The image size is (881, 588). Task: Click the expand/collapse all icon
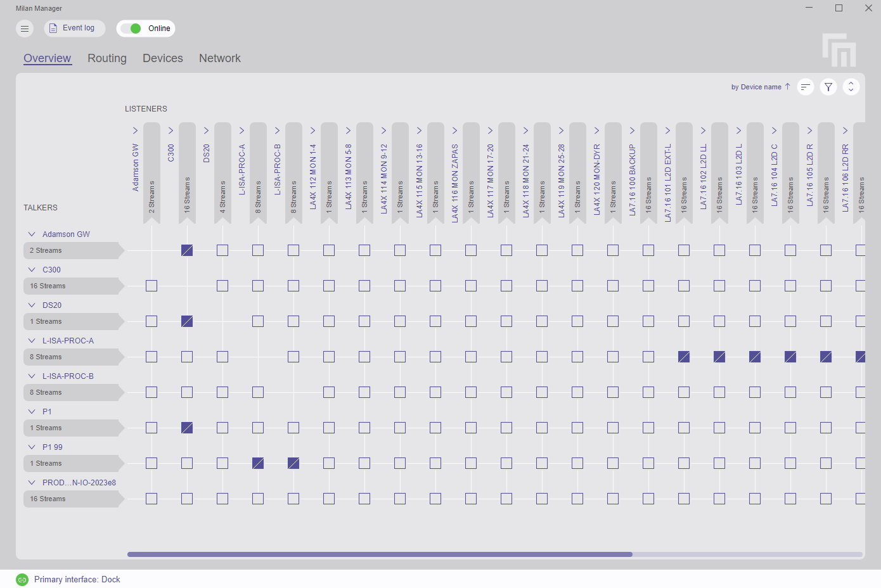point(851,87)
